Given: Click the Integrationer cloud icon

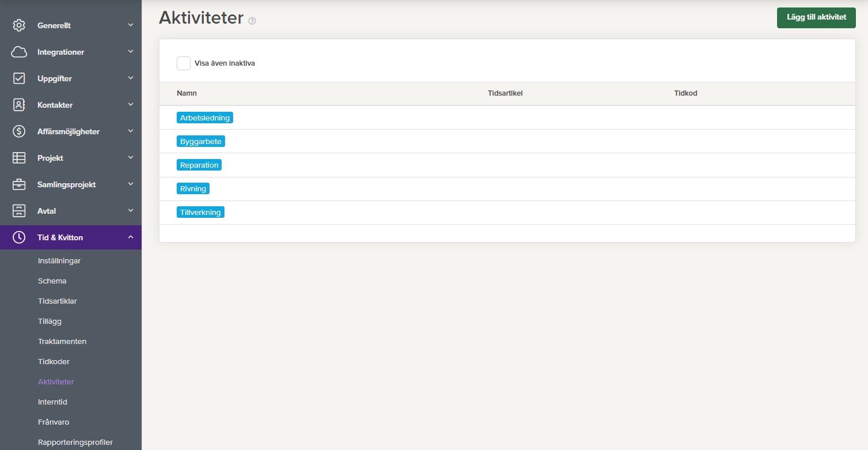Looking at the screenshot, I should [x=19, y=52].
